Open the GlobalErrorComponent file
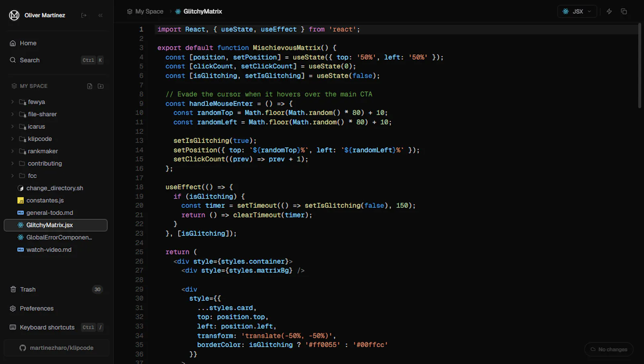This screenshot has height=364, width=644. point(56,238)
